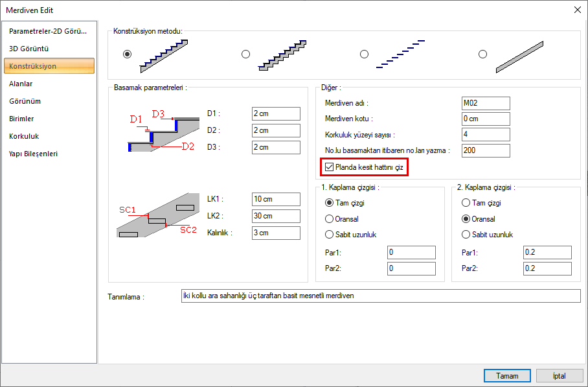Click the D3 input field
Screen dimensions: 588x387
pos(276,148)
